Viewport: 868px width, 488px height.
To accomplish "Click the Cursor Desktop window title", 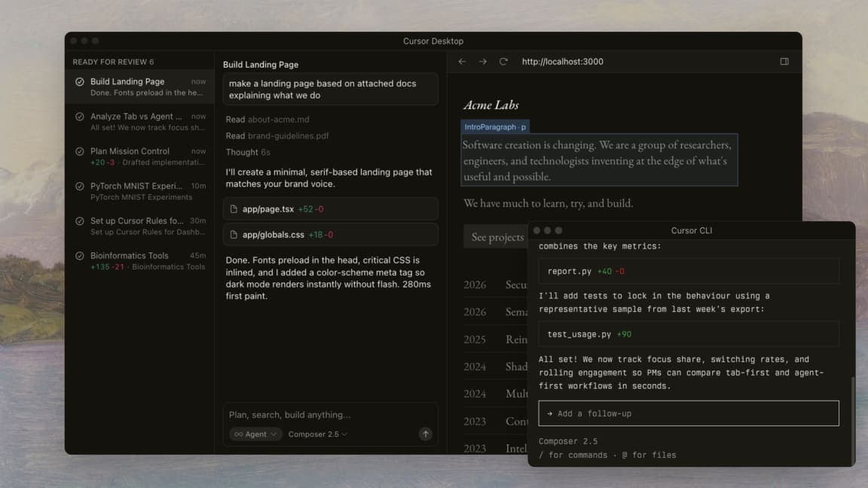I will pyautogui.click(x=433, y=41).
